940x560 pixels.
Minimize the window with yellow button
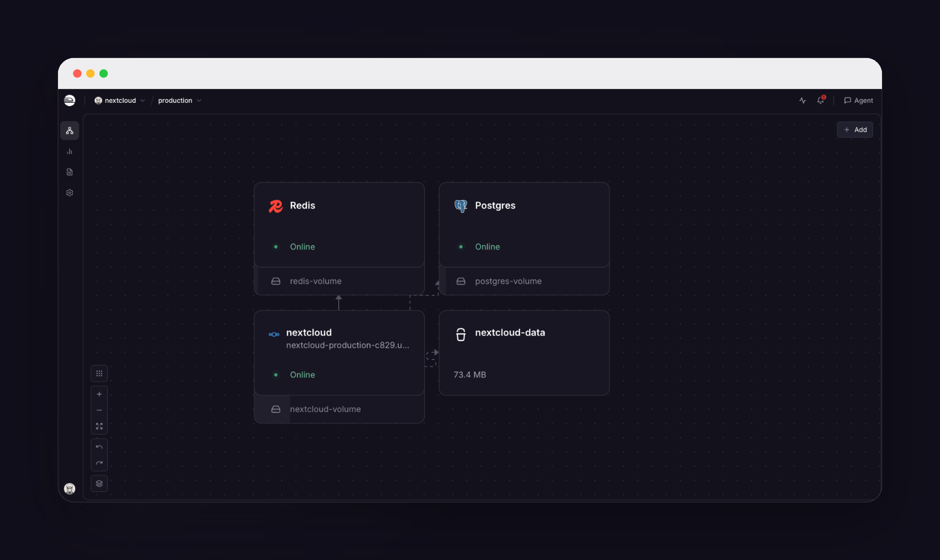91,74
